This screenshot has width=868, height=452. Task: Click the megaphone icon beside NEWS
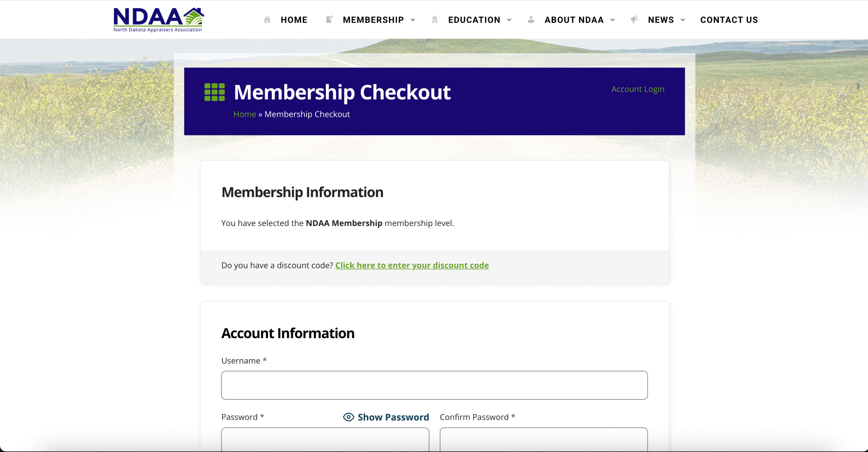pos(634,19)
